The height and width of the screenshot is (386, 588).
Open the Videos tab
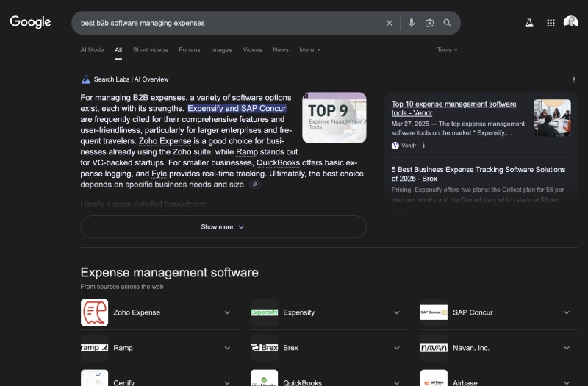pos(252,50)
